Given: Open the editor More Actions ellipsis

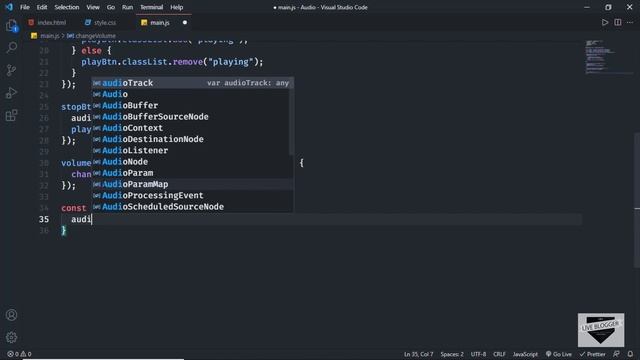Looking at the screenshot, I should [630, 22].
